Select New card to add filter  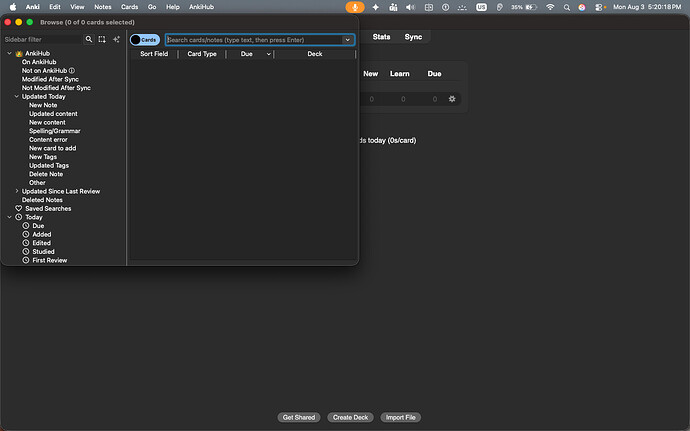click(52, 148)
